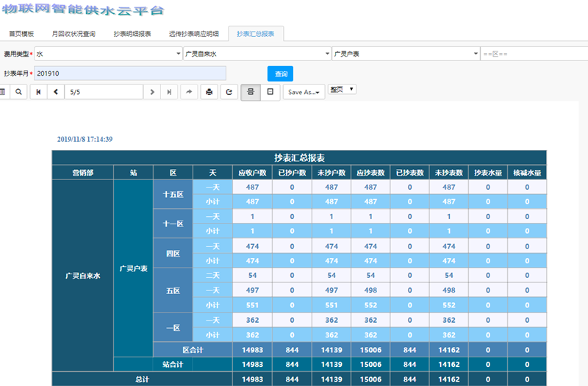The image size is (588, 386).
Task: Click the 区合计 summary row label
Action: tap(193, 350)
